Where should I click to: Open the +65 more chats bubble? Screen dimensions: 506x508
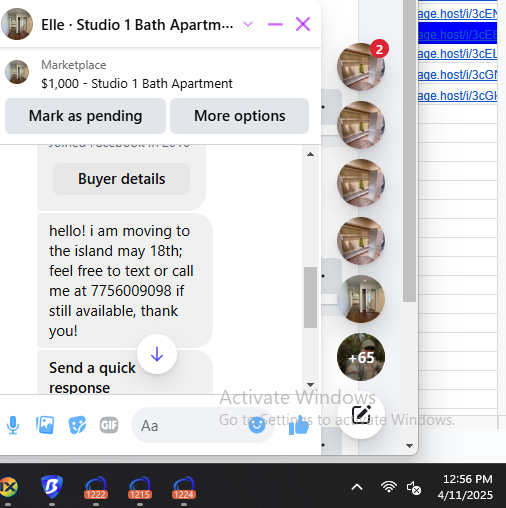[x=361, y=357]
